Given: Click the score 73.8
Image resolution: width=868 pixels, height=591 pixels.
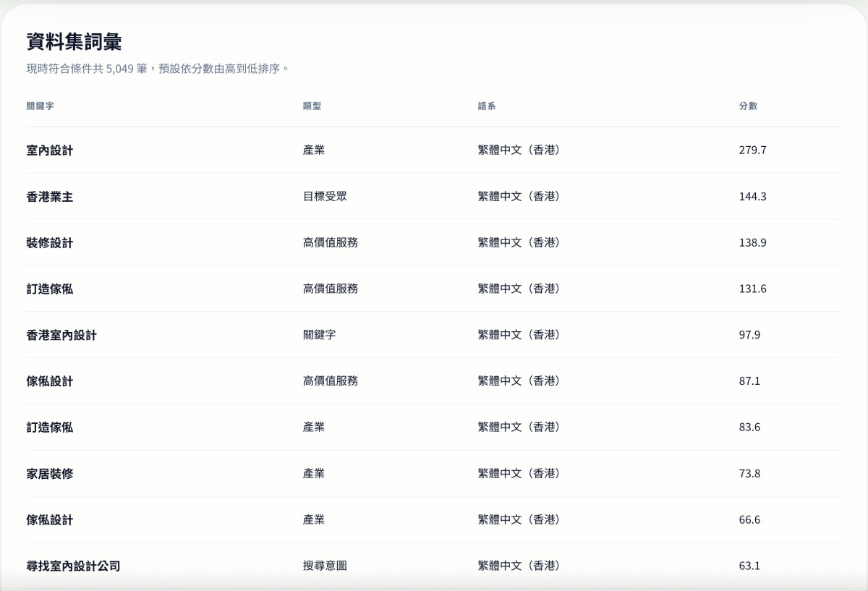Looking at the screenshot, I should click(749, 474).
